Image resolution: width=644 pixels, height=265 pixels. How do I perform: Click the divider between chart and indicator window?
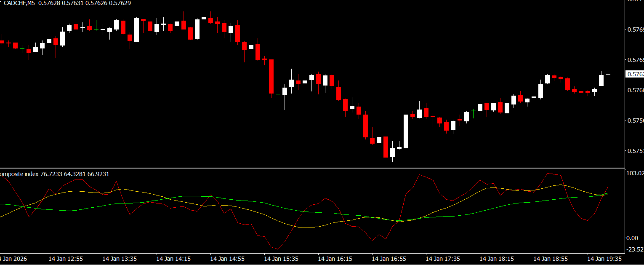tap(311, 168)
